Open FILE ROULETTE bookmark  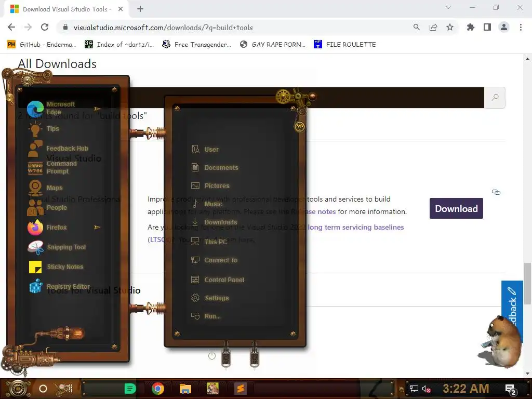[345, 45]
